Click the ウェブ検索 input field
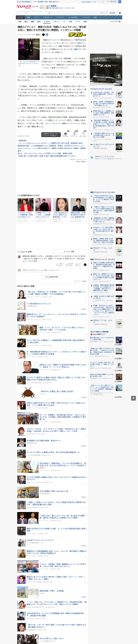 click(108, 2)
